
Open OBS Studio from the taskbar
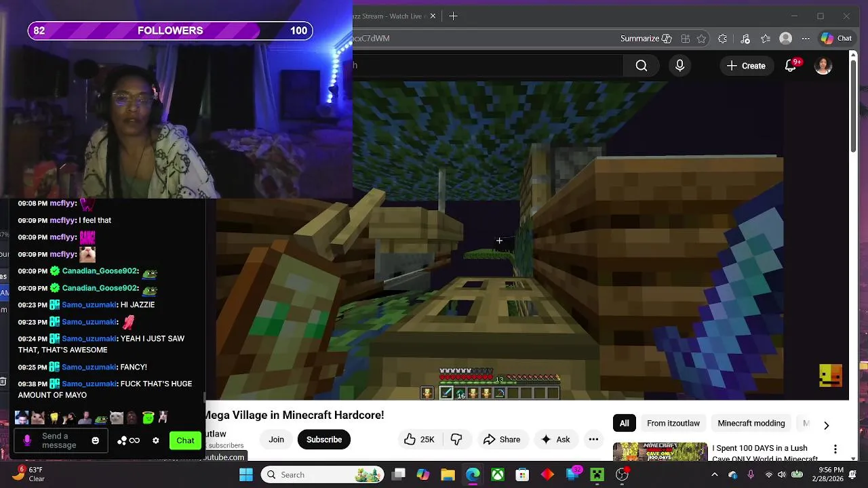click(622, 474)
